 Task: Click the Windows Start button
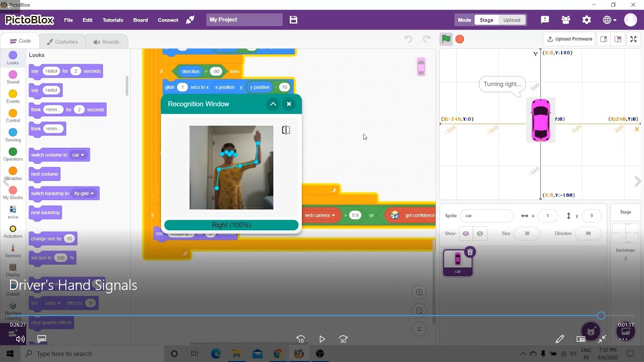10,354
